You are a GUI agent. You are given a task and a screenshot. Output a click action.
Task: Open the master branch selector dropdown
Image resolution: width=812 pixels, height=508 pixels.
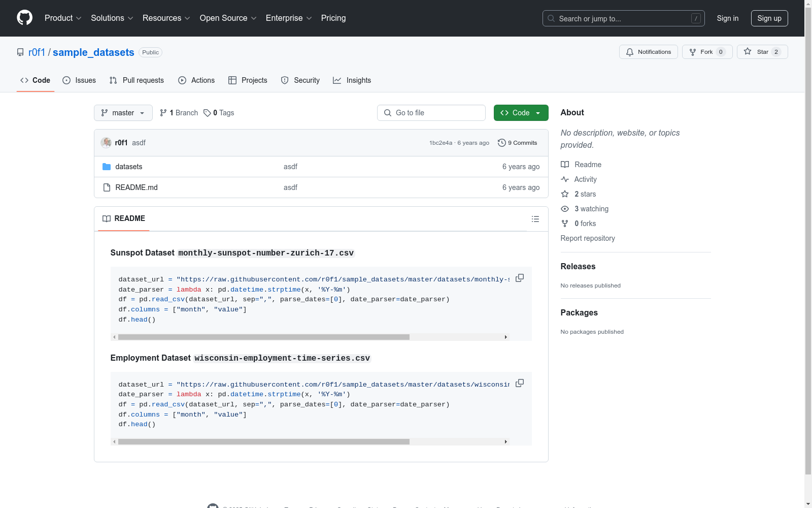coord(123,113)
